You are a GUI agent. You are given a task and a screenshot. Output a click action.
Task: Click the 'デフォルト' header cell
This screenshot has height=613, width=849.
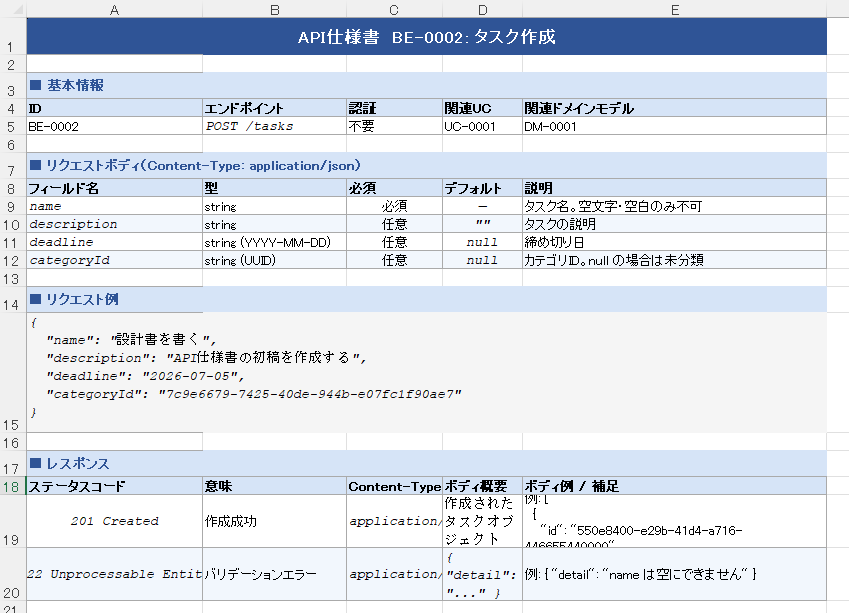482,188
